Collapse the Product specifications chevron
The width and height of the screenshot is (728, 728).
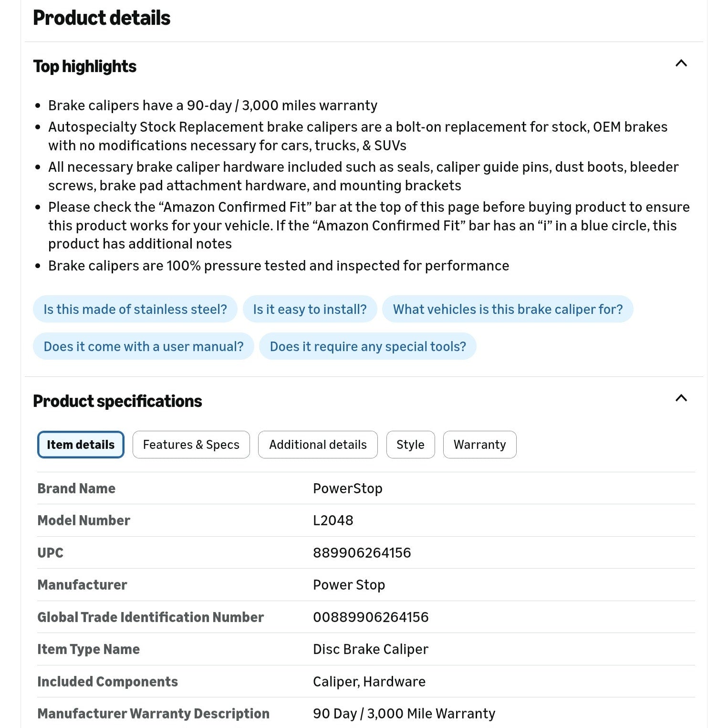tap(681, 398)
